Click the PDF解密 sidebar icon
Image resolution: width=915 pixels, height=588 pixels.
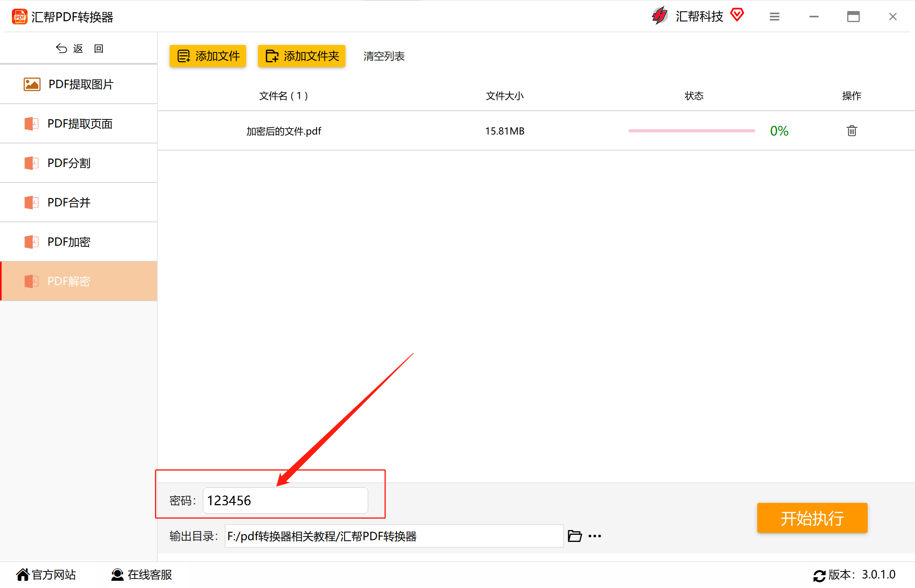[x=32, y=281]
